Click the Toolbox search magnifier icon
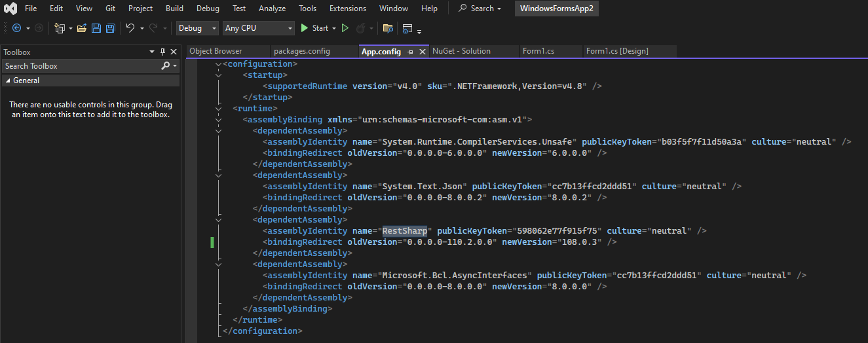Viewport: 868px width, 343px height. (x=166, y=66)
